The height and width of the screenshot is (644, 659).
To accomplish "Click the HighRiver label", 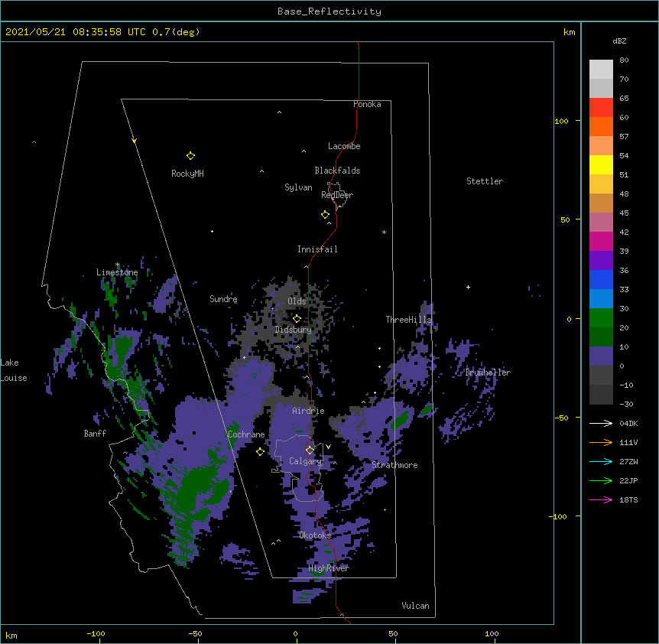I will coord(329,568).
